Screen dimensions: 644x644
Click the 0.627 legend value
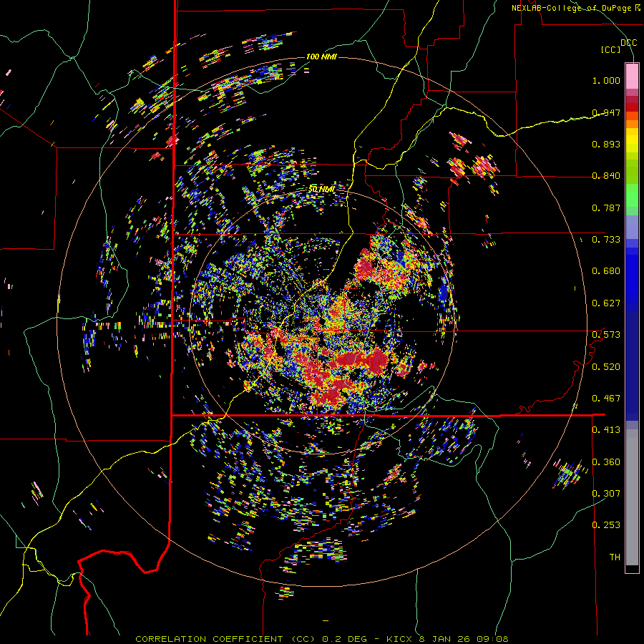[x=606, y=303]
